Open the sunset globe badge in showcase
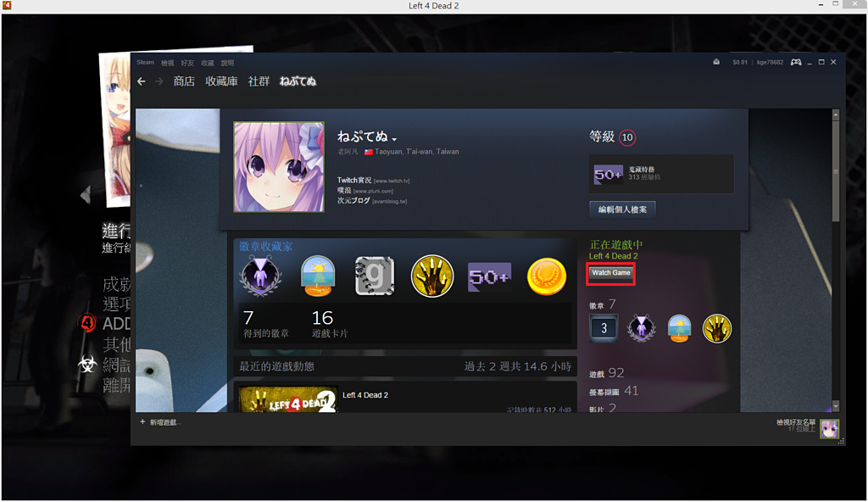The height and width of the screenshot is (502, 868). click(x=318, y=276)
